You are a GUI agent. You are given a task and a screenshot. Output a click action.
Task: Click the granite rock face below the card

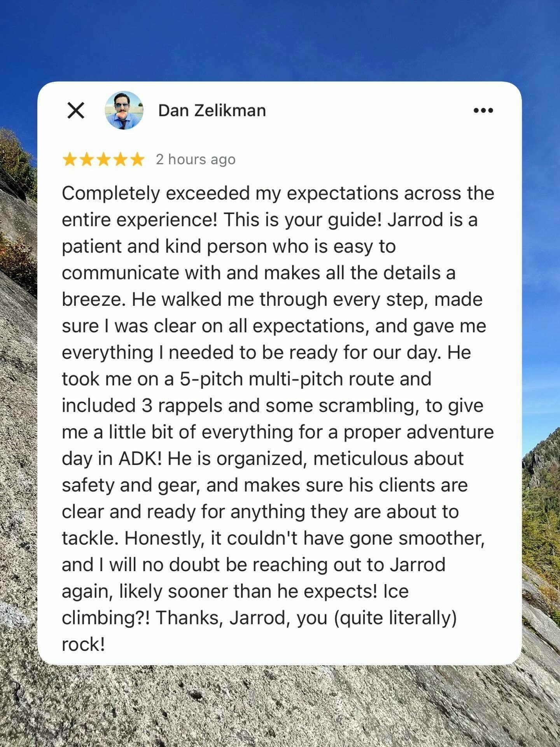point(280,708)
